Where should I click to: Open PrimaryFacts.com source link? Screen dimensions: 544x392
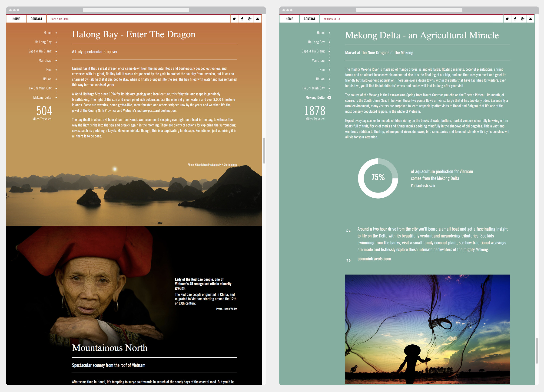pyautogui.click(x=423, y=186)
